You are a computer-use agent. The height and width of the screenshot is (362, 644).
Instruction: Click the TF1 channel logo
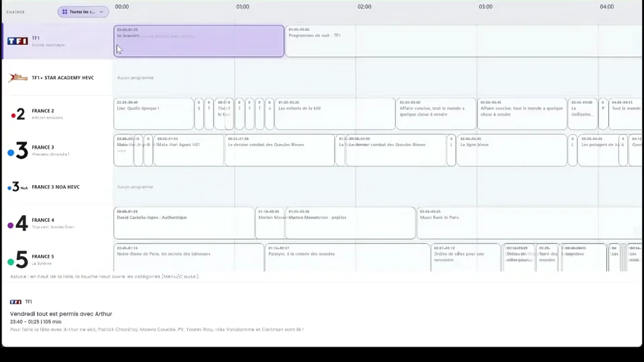point(17,41)
